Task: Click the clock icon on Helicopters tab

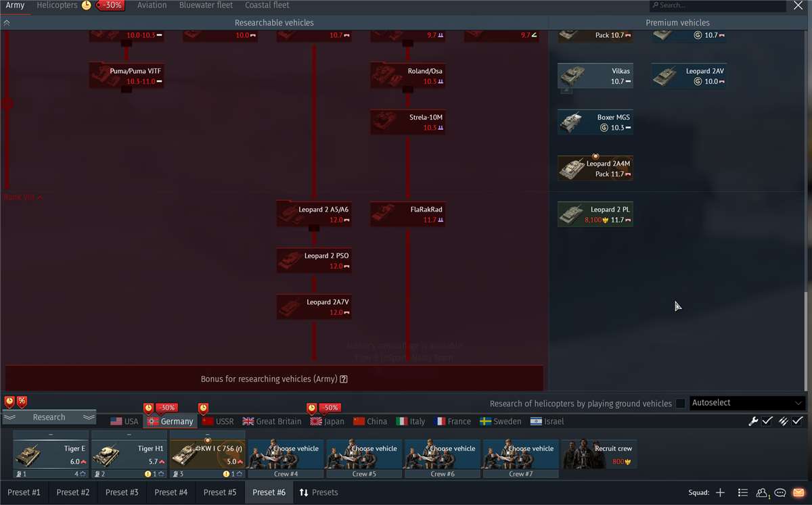Action: coord(86,5)
